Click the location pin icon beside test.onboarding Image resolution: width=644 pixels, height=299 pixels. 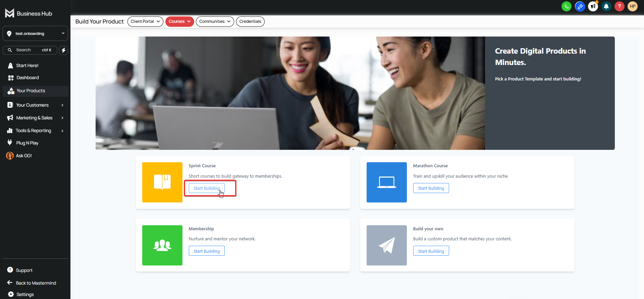pos(9,34)
